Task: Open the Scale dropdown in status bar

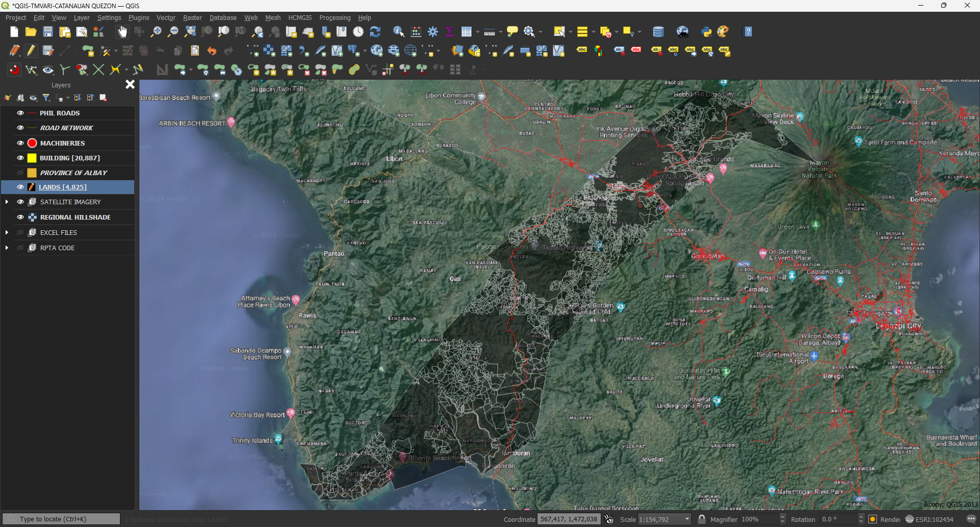Action: [687, 519]
